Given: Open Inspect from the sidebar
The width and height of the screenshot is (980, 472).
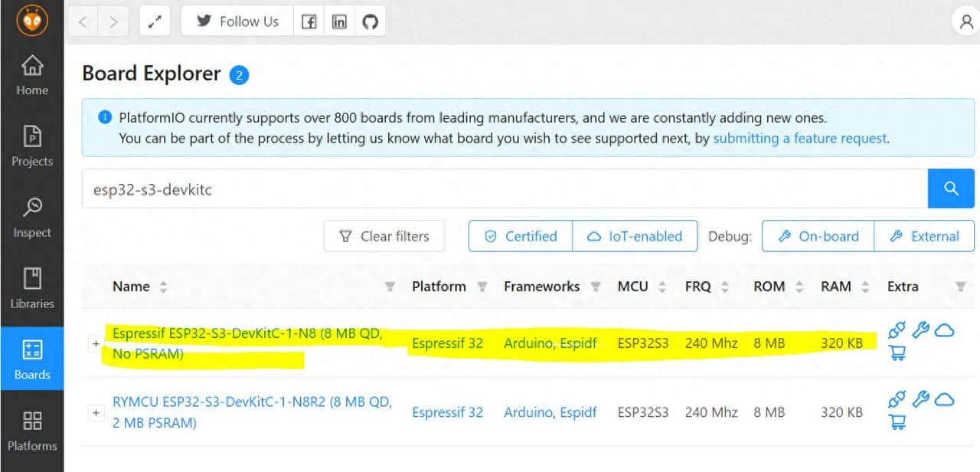Looking at the screenshot, I should [x=32, y=217].
